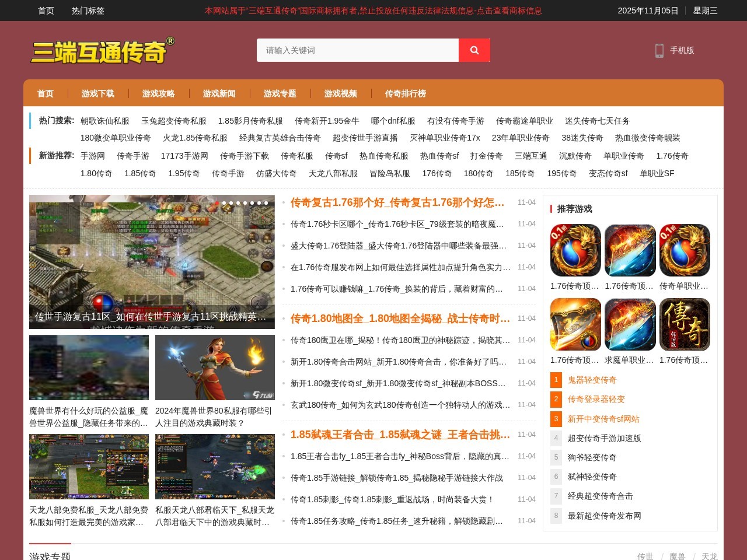
Task: Focus the 请输入关键词 search box
Action: point(358,50)
